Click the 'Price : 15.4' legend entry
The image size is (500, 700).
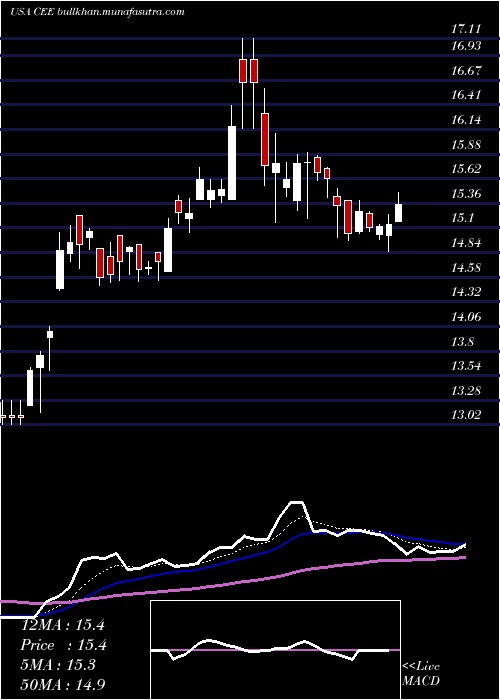pyautogui.click(x=62, y=645)
